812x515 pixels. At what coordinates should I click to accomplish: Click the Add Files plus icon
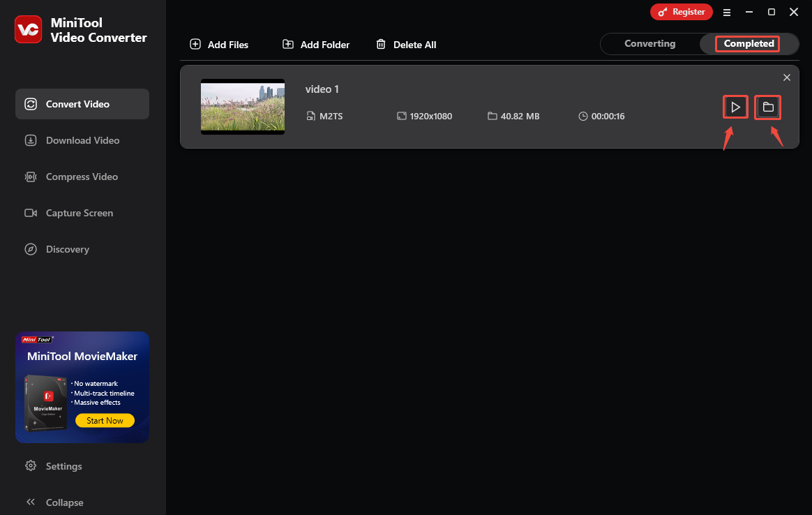[x=195, y=44]
